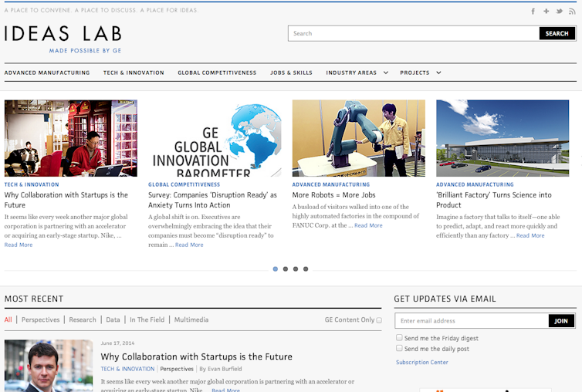Open the RSS feed icon in header
The height and width of the screenshot is (392, 582).
pos(572,11)
